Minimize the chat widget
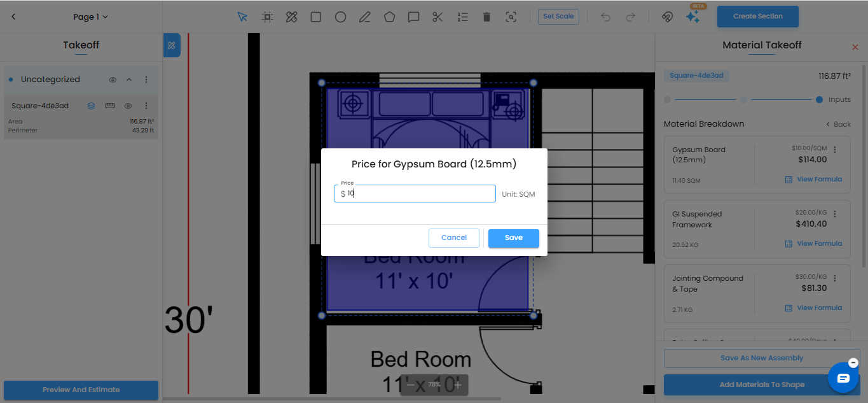The height and width of the screenshot is (403, 868). (853, 363)
